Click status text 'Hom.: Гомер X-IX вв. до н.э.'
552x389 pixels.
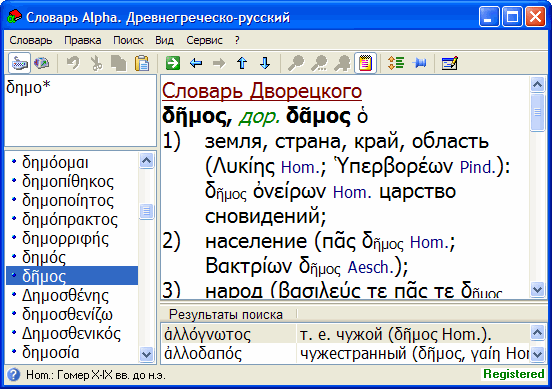click(96, 375)
